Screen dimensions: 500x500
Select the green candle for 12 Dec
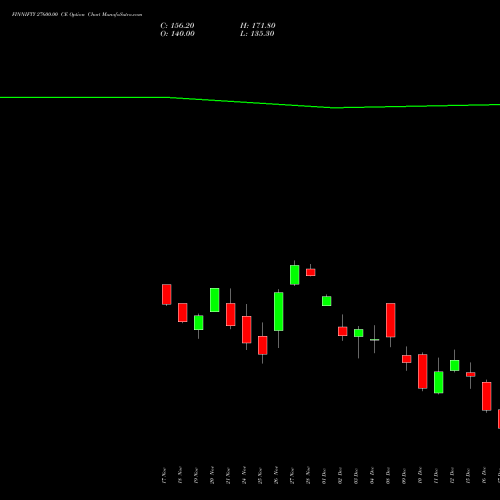click(x=455, y=365)
